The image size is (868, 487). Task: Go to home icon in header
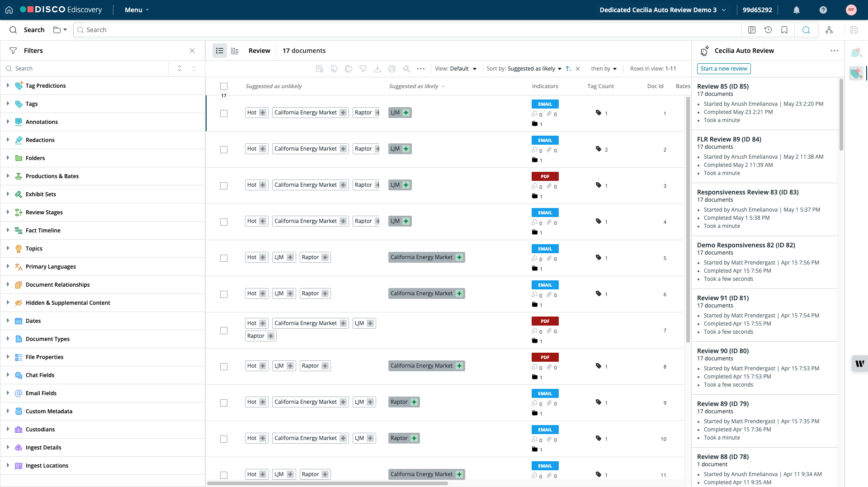9,10
